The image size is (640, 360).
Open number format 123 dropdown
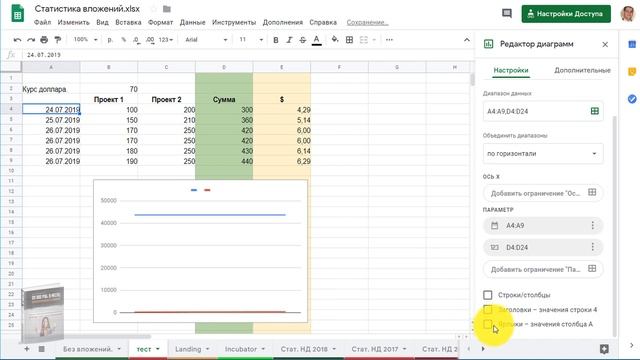[x=166, y=40]
